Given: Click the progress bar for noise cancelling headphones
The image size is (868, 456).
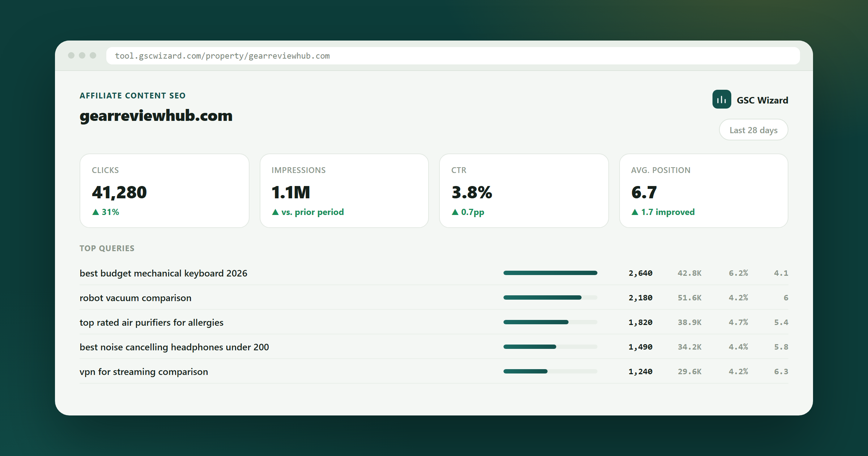Looking at the screenshot, I should tap(550, 347).
